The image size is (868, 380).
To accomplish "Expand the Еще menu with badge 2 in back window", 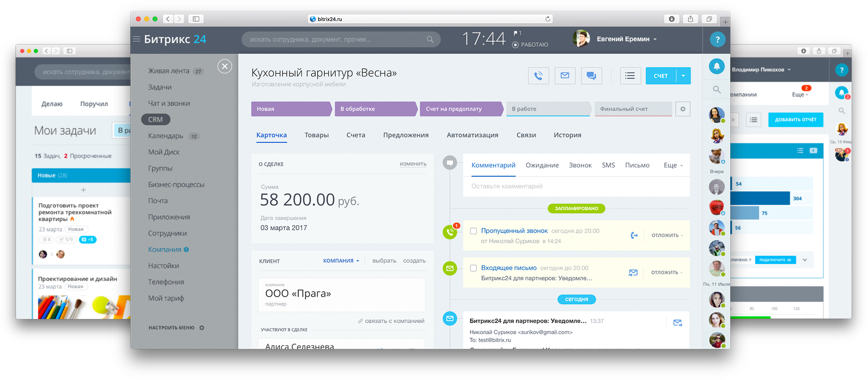I will [800, 94].
